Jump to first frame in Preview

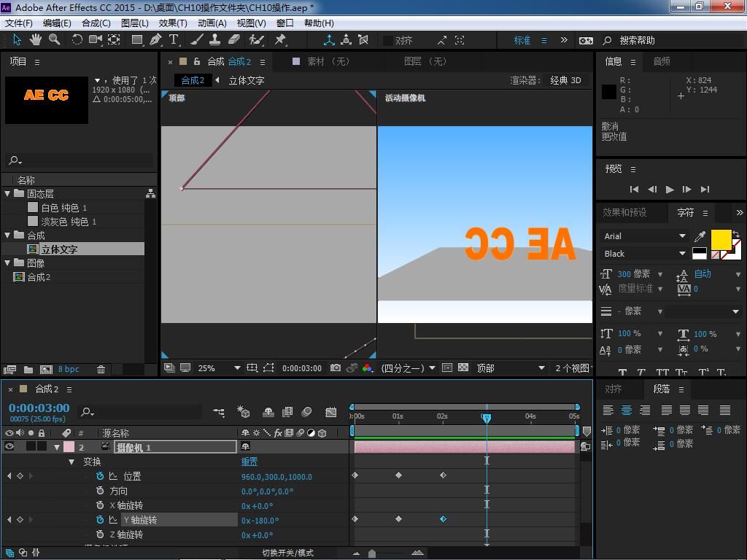[x=634, y=190]
